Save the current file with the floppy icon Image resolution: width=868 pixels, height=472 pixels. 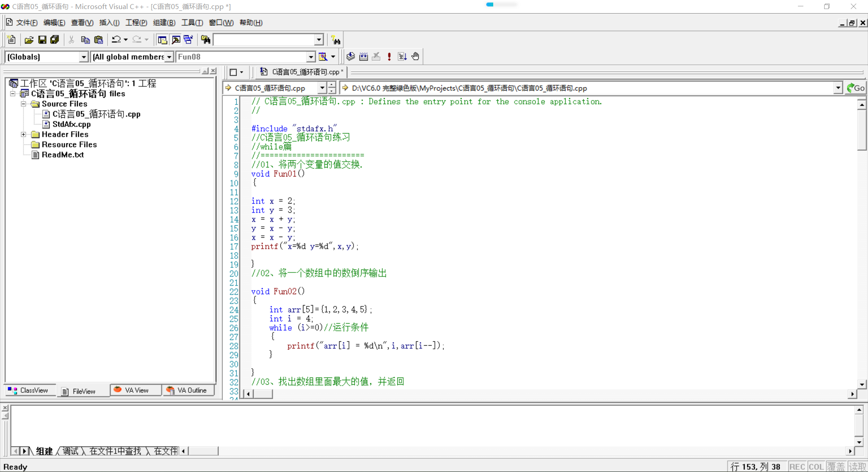click(x=42, y=40)
